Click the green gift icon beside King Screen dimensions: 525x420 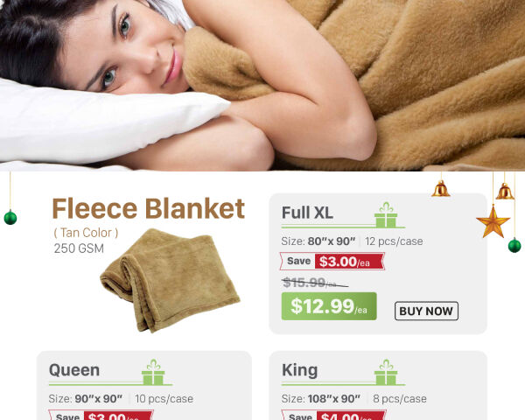click(386, 372)
